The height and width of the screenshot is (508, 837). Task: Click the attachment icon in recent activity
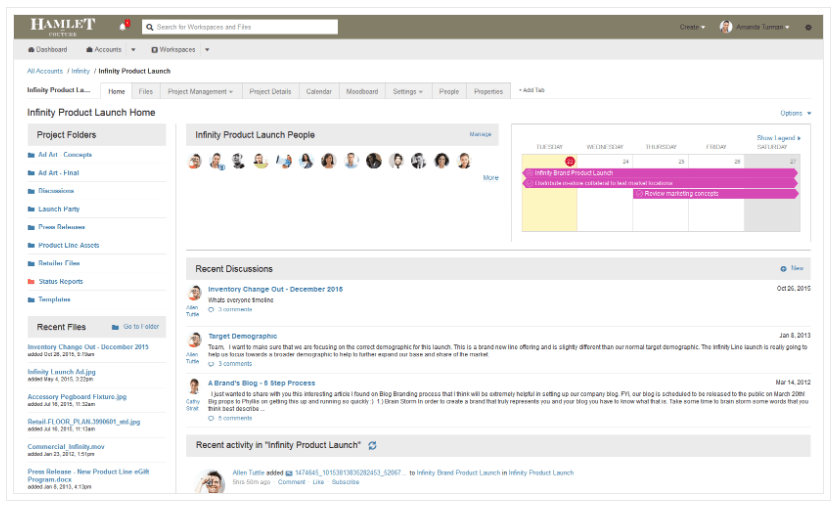289,473
